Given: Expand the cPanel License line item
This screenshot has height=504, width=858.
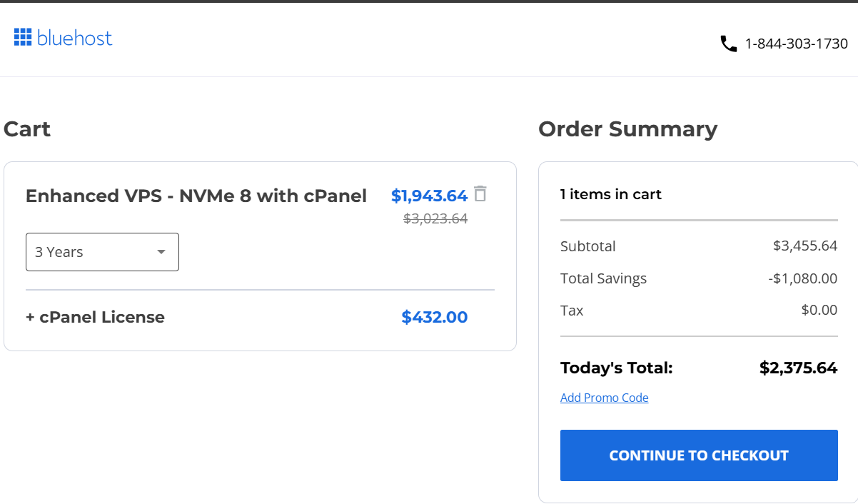Looking at the screenshot, I should point(95,317).
